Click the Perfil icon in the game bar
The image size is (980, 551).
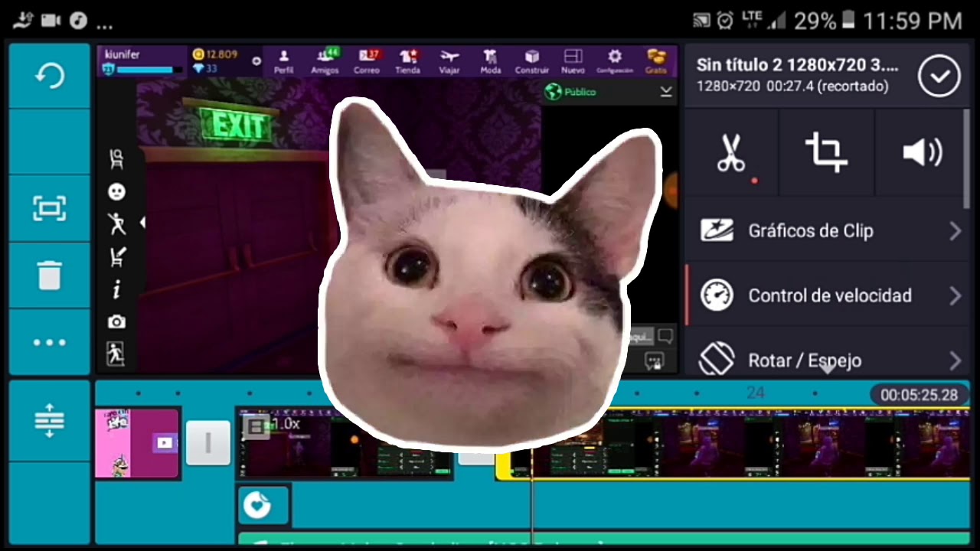(284, 61)
